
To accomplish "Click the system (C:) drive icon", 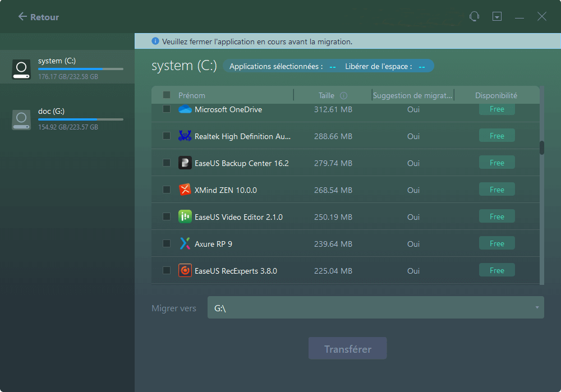I will click(21, 69).
